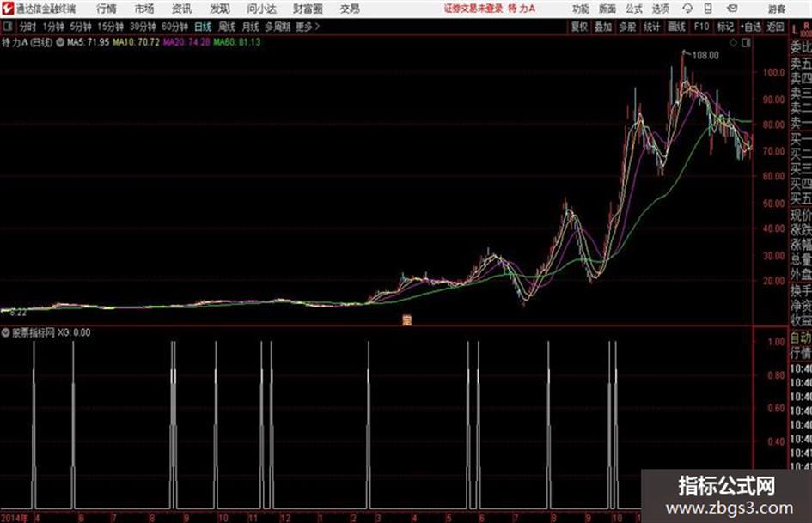The image size is (812, 523).
Task: Open the 行情 menu
Action: click(107, 9)
